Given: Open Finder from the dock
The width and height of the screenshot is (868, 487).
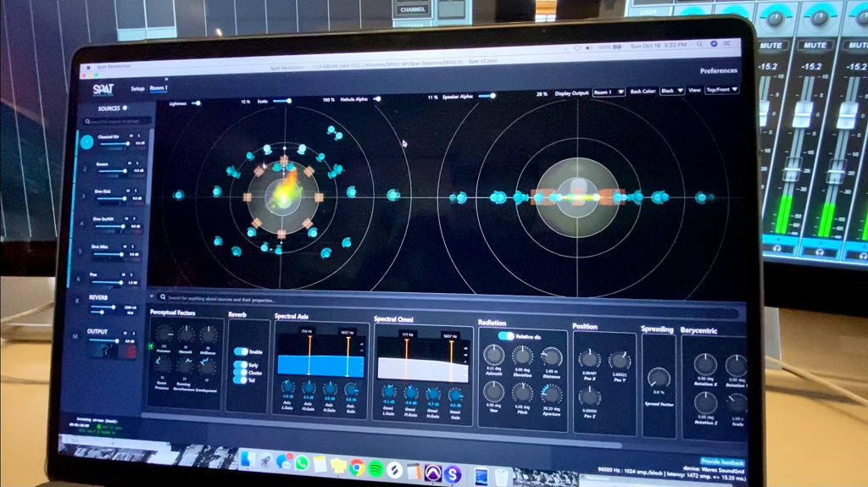Looking at the screenshot, I should pos(247,460).
